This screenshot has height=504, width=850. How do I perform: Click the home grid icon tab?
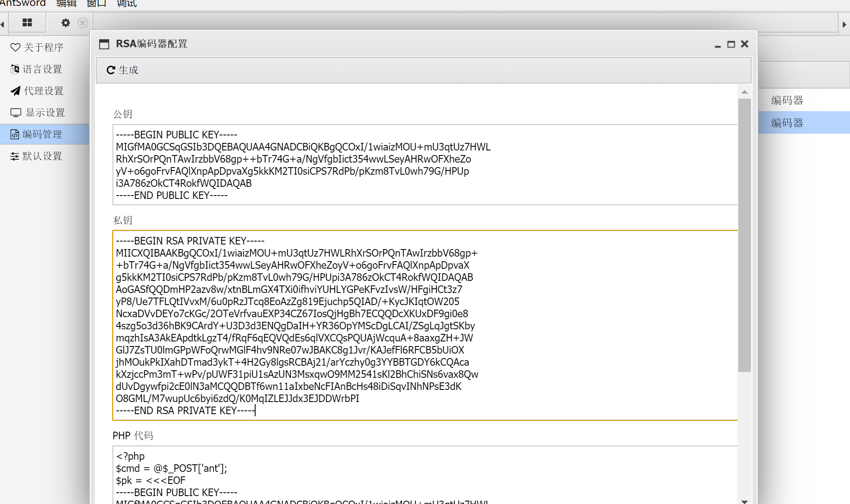pyautogui.click(x=27, y=23)
